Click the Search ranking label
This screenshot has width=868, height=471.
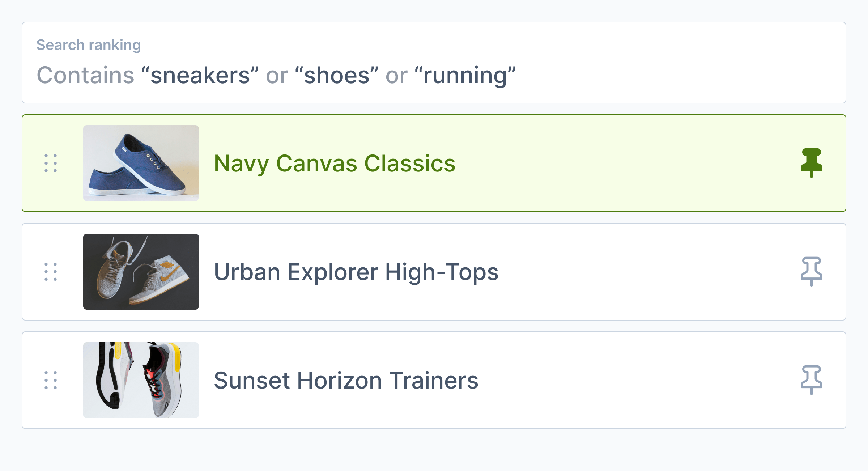tap(89, 45)
